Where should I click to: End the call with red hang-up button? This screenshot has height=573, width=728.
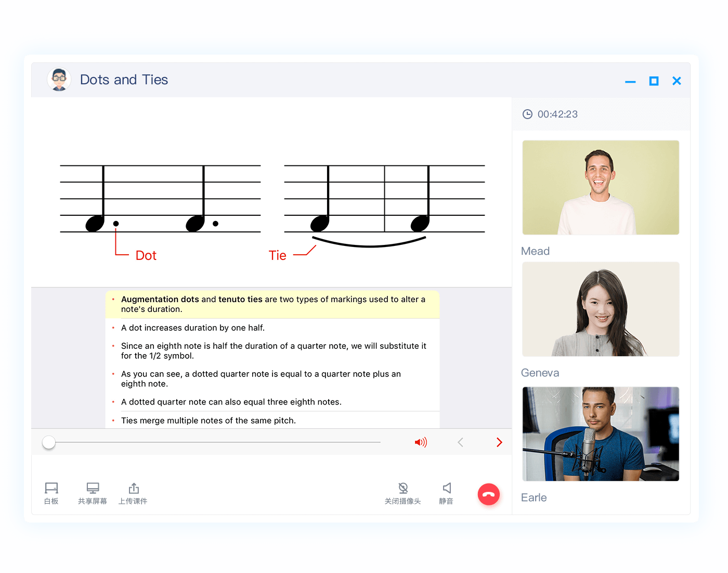click(x=489, y=494)
